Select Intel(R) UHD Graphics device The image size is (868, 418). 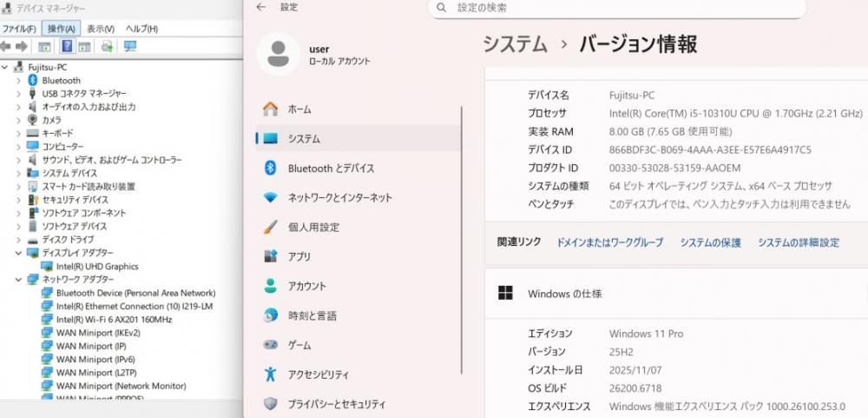96,267
